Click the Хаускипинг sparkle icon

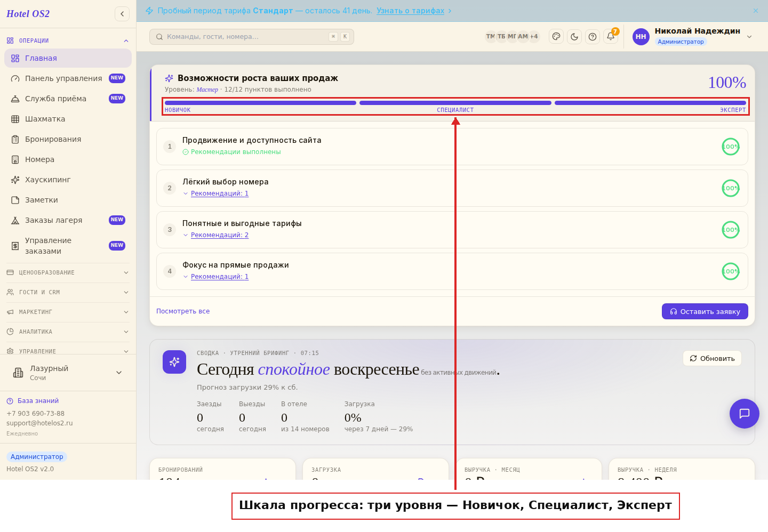coord(15,180)
